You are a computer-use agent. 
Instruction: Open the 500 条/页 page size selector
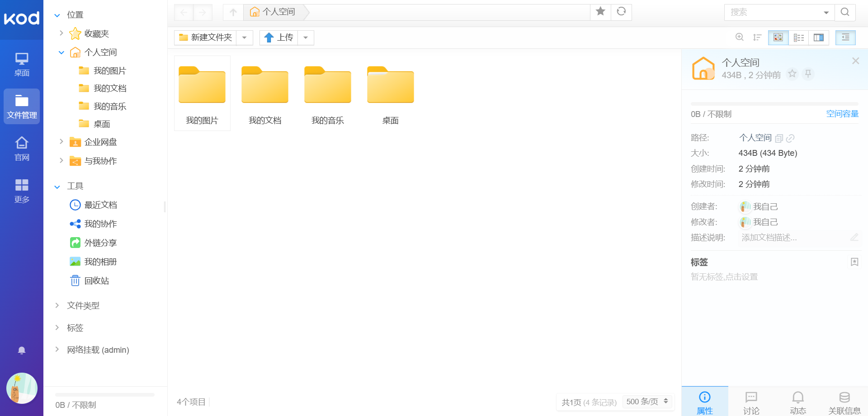(x=647, y=402)
